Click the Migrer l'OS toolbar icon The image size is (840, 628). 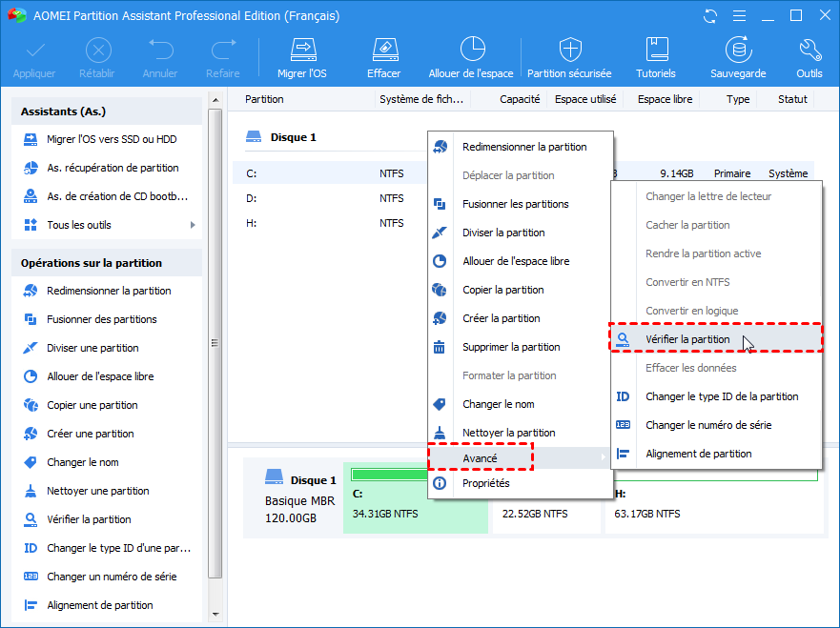click(x=302, y=50)
